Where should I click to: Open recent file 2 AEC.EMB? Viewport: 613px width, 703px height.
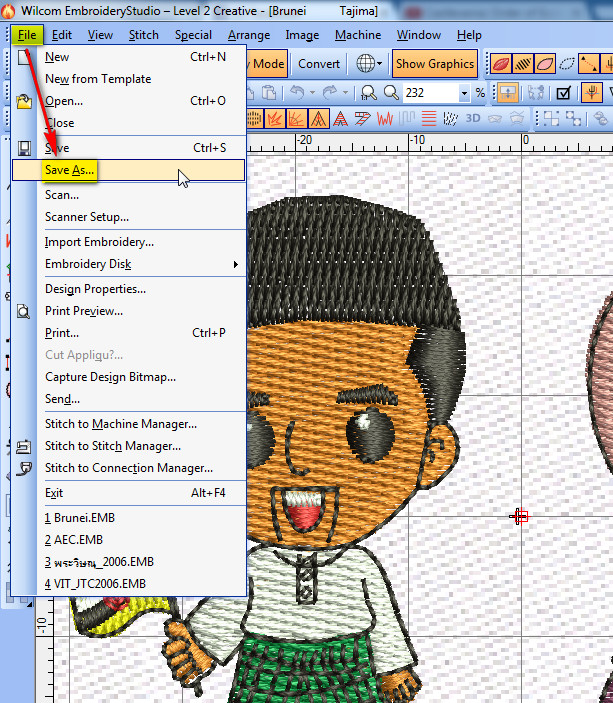coord(74,540)
